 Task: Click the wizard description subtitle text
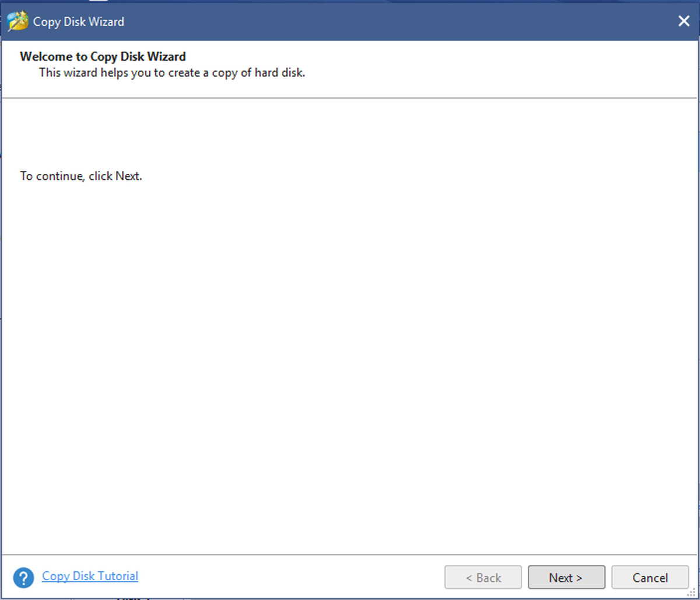click(172, 73)
